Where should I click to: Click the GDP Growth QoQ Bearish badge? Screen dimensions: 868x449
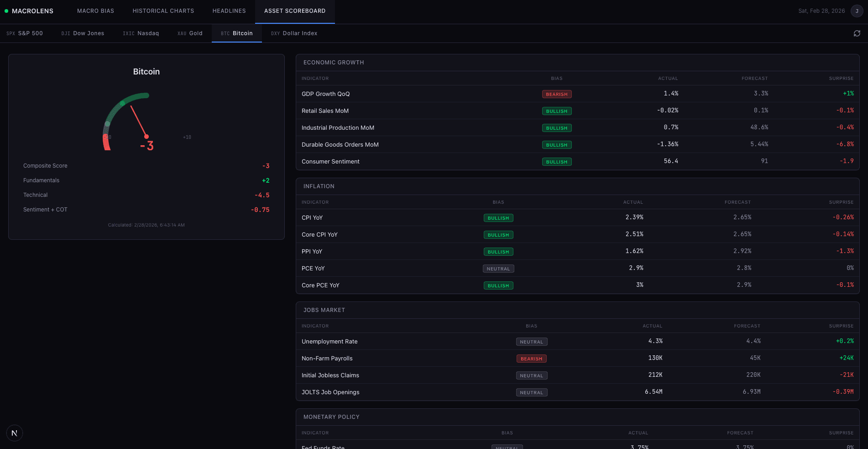coord(556,94)
